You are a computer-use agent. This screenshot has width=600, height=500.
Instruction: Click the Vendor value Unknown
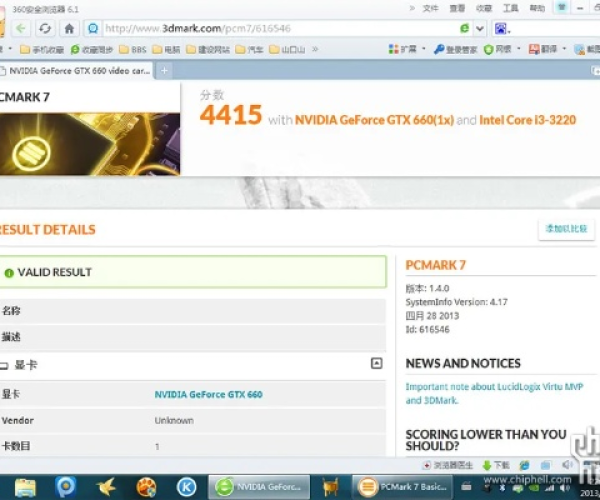(x=174, y=420)
